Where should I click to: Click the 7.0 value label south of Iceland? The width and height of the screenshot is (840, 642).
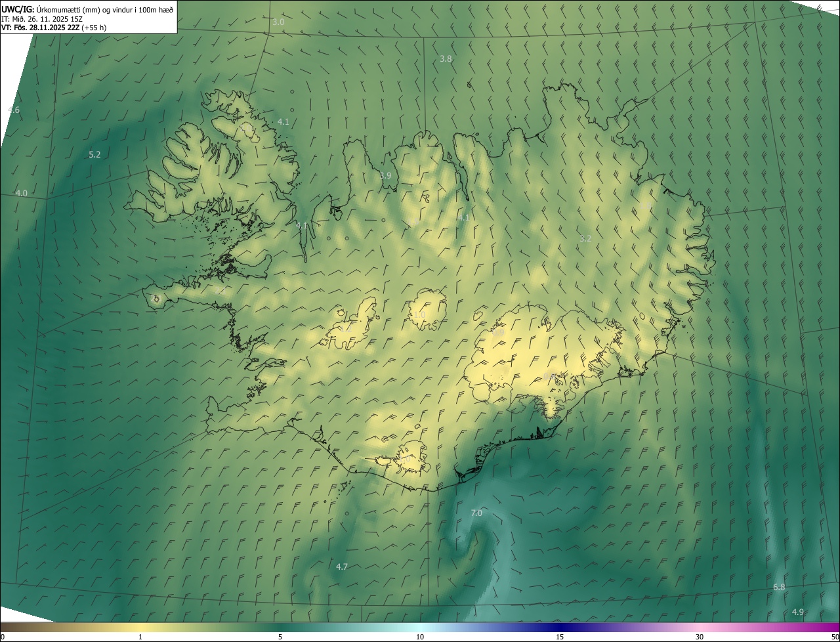pos(476,513)
